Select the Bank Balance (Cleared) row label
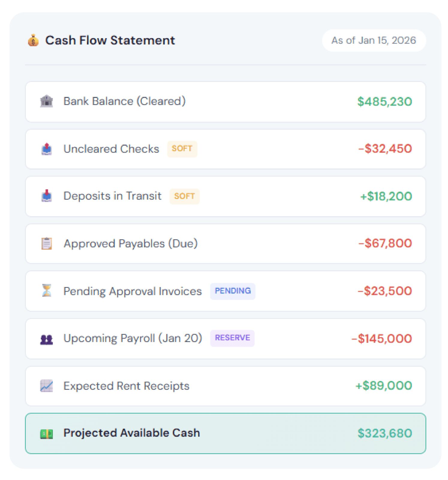Viewport: 448px width, 480px height. [124, 101]
